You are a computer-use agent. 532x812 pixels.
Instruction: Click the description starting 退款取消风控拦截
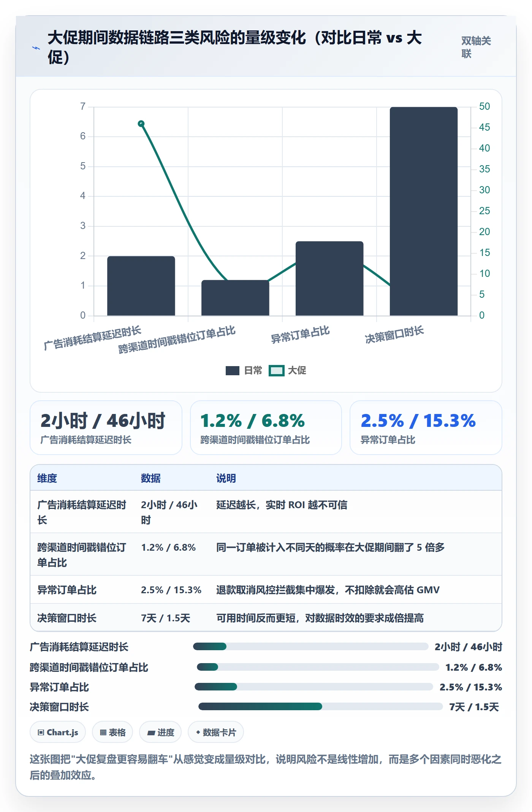click(x=328, y=590)
